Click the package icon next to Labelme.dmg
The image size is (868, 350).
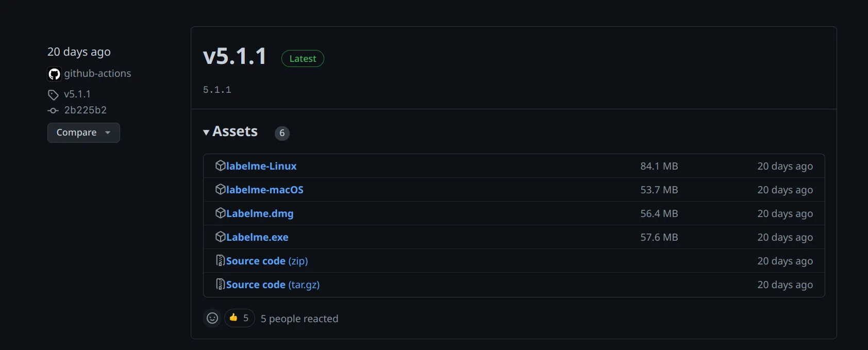(x=220, y=213)
